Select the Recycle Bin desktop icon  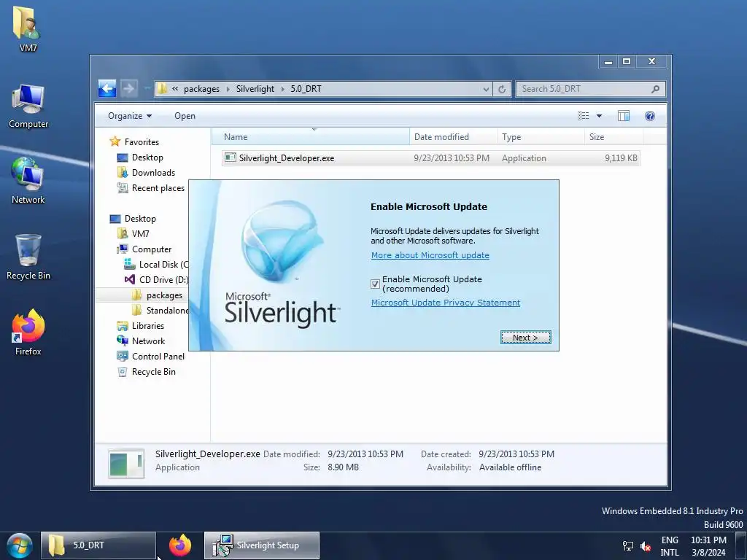point(28,257)
